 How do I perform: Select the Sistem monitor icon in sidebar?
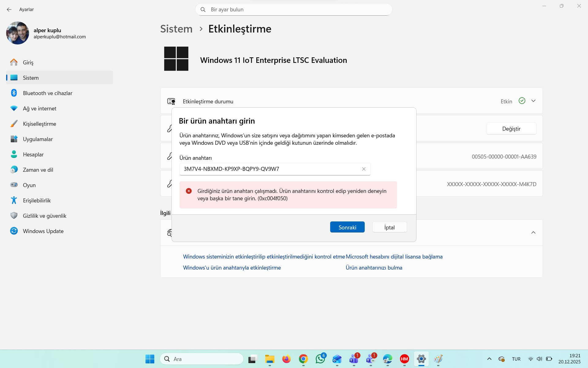14,78
